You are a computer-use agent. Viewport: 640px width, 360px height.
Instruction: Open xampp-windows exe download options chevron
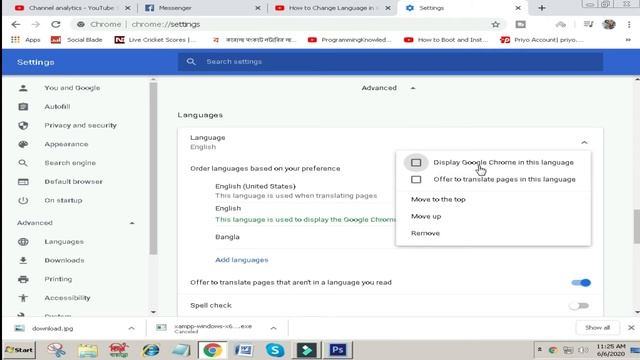point(273,328)
